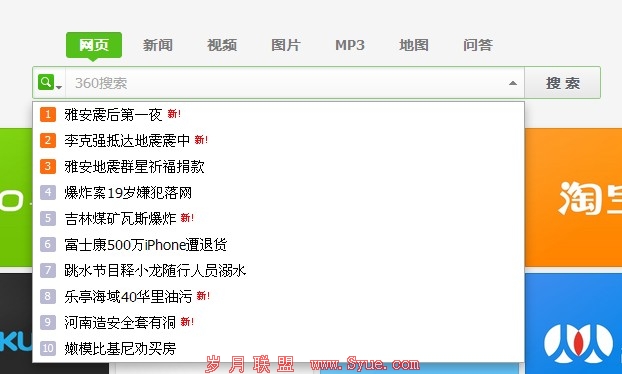Click the gray rank 6 badge

[48, 244]
